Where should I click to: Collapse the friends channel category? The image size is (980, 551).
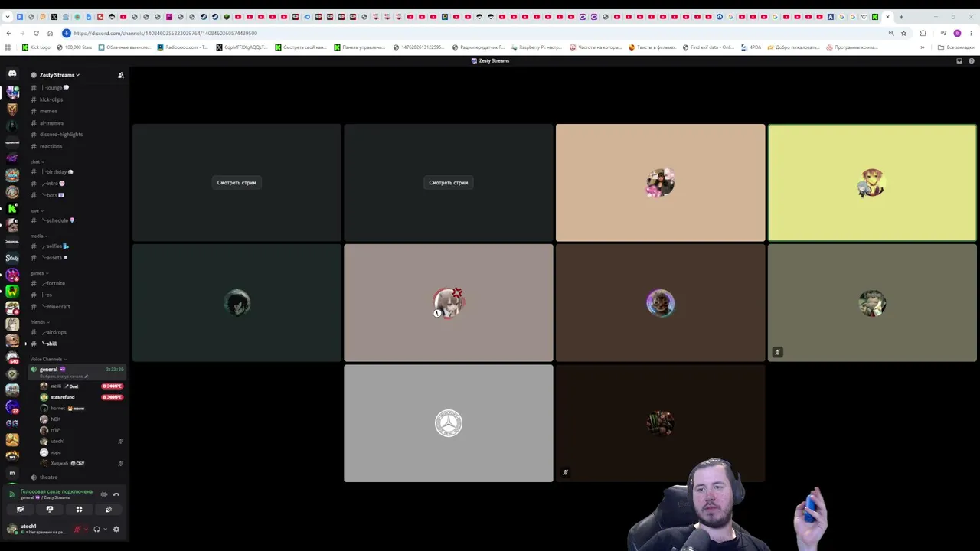pos(39,322)
